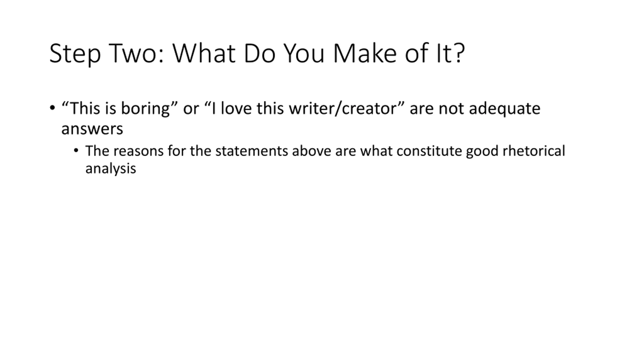Select the second-level sub-bullet marker
The image size is (644, 362).
tap(76, 151)
